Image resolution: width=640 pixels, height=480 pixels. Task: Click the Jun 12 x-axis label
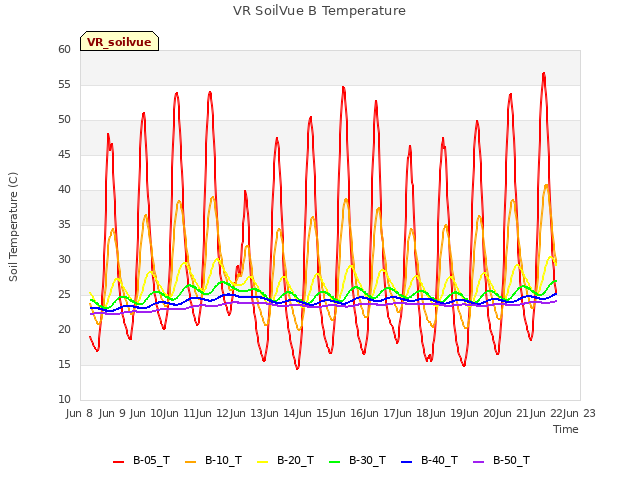212,413
